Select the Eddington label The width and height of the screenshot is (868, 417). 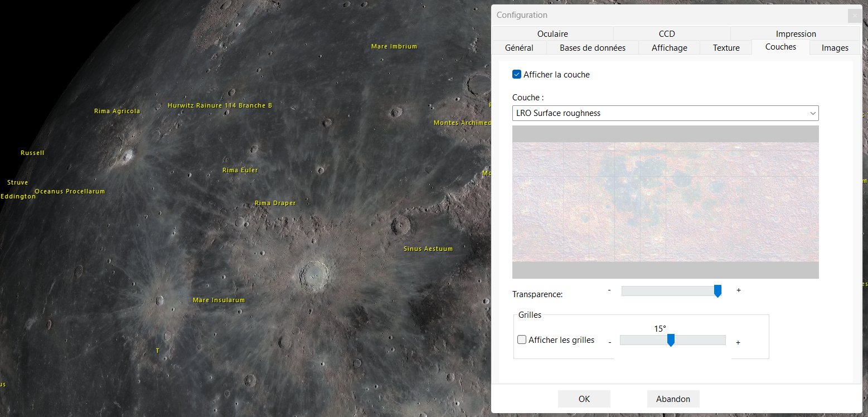(x=18, y=196)
